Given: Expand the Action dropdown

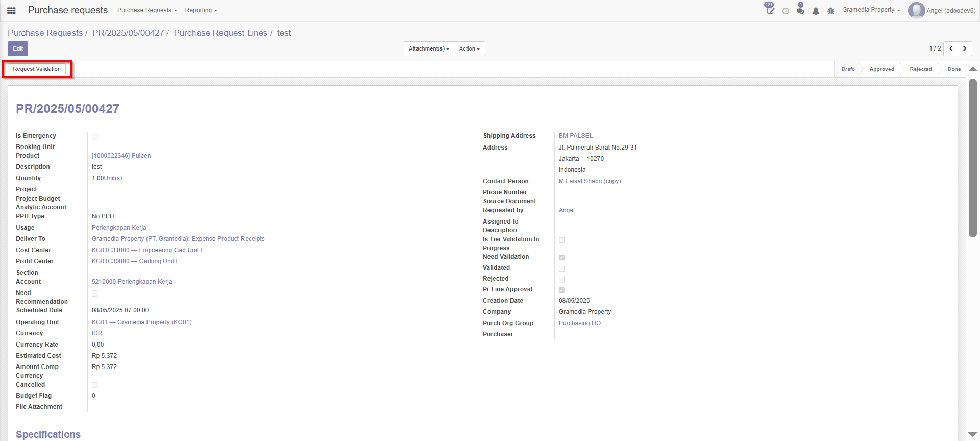Looking at the screenshot, I should 469,48.
